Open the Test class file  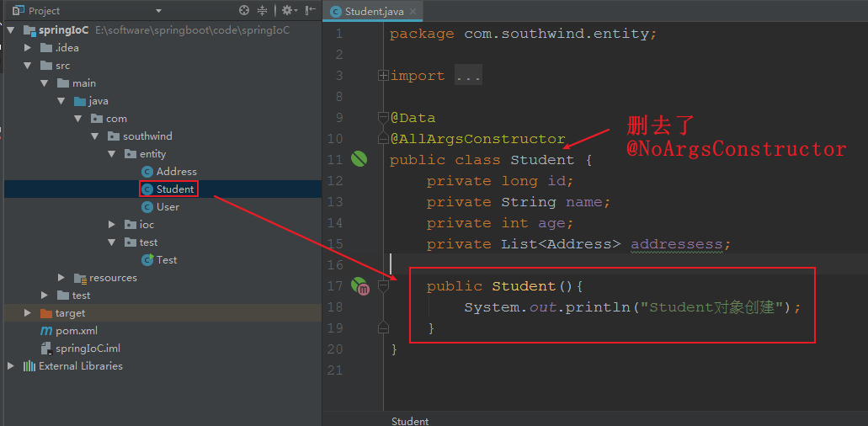click(x=166, y=260)
